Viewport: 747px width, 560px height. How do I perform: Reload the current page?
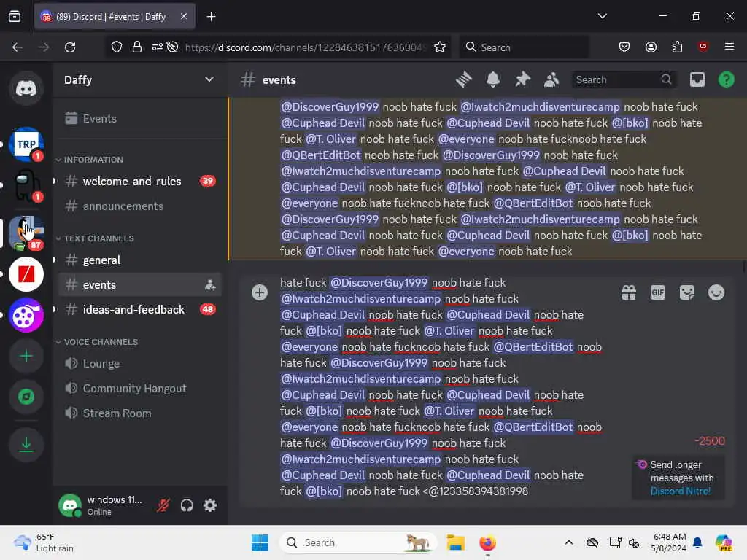[70, 47]
